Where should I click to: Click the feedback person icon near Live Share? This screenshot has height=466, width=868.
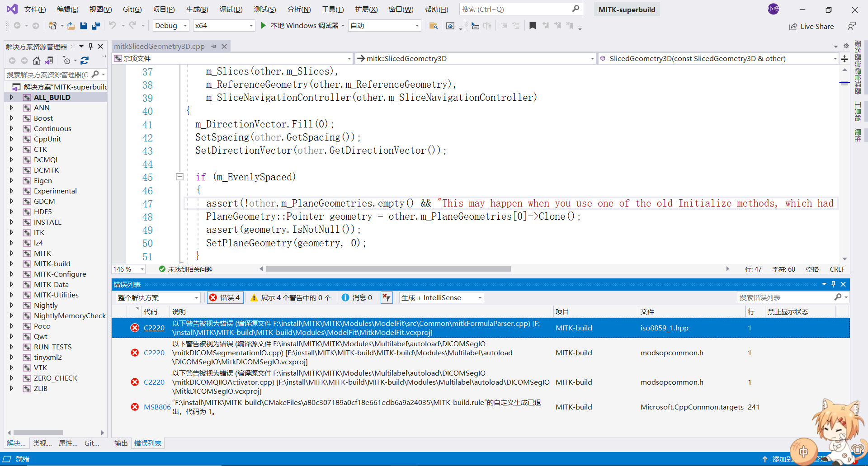point(852,26)
